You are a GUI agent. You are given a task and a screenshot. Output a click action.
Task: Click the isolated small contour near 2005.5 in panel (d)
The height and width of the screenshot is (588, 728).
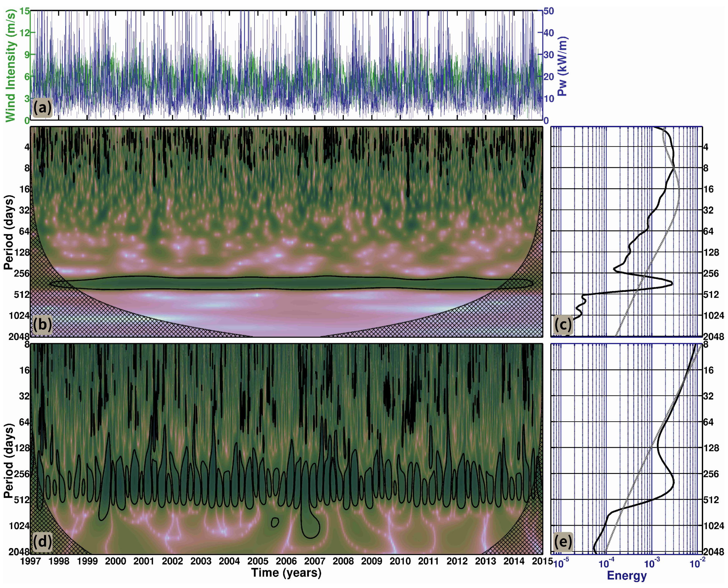point(275,522)
